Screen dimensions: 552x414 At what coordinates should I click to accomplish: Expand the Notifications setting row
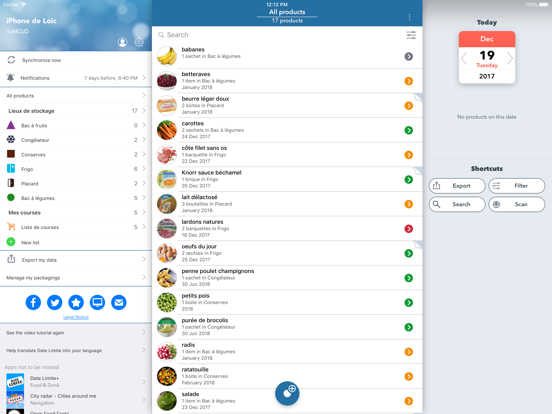[x=76, y=78]
